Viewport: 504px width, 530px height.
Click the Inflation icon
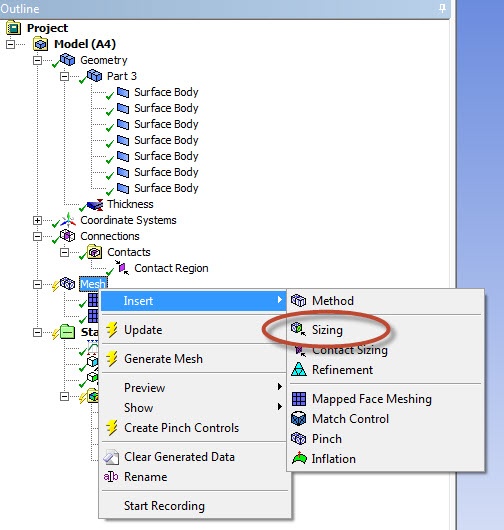tap(299, 458)
